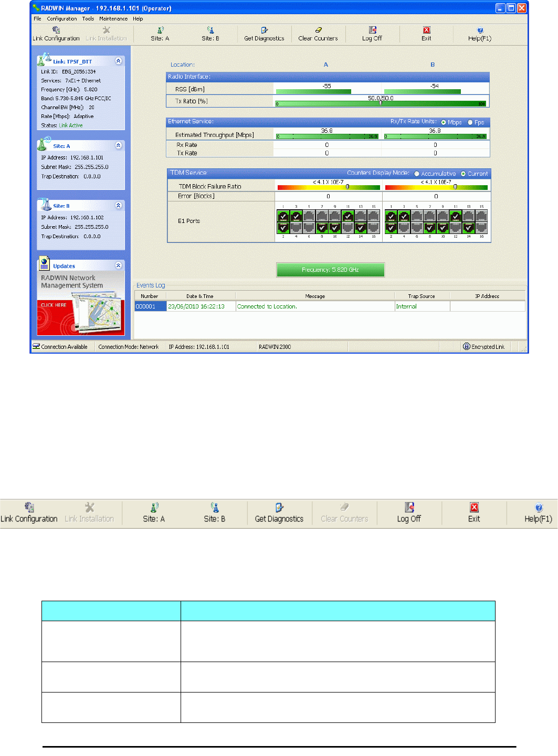Select the Accumulative counters display mode

(x=417, y=174)
